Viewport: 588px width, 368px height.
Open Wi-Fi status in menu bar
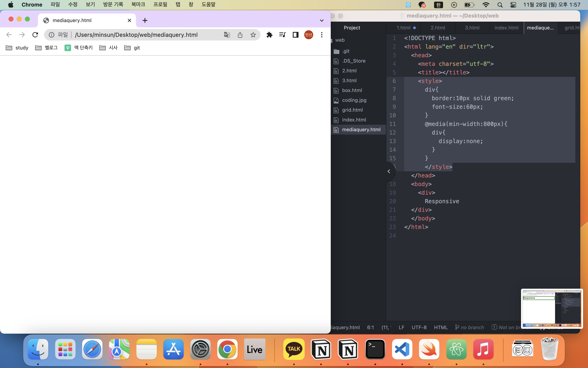tap(486, 5)
